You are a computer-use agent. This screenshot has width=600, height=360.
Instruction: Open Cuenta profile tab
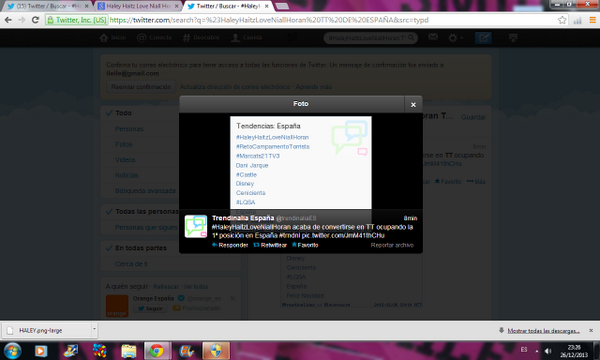pos(247,37)
